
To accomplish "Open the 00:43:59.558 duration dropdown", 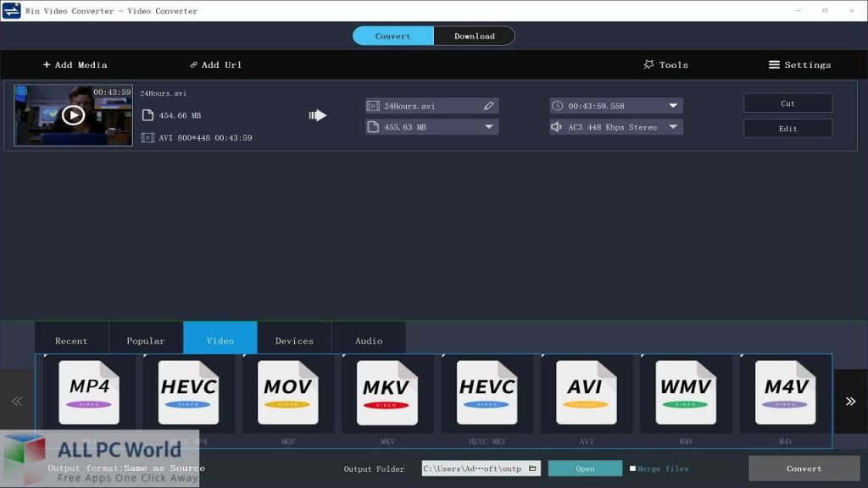I will coord(672,106).
